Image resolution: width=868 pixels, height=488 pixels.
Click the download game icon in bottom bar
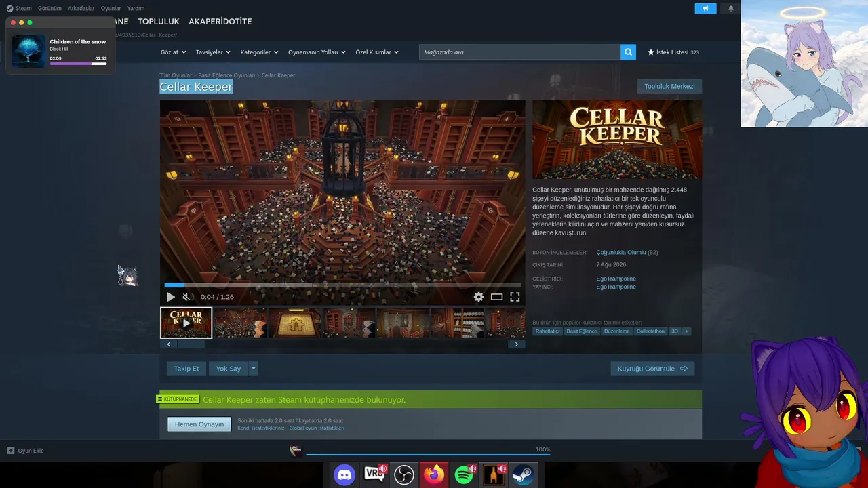(x=296, y=451)
